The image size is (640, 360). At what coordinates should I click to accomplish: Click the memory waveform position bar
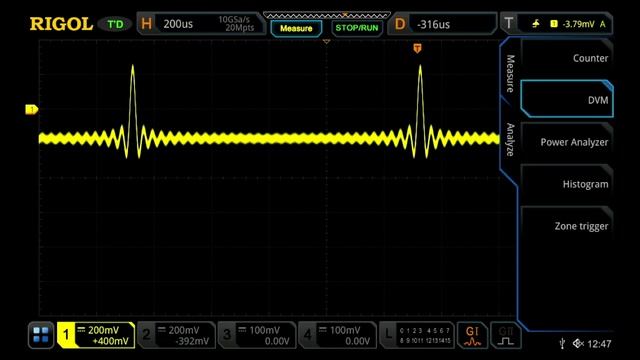(x=327, y=16)
